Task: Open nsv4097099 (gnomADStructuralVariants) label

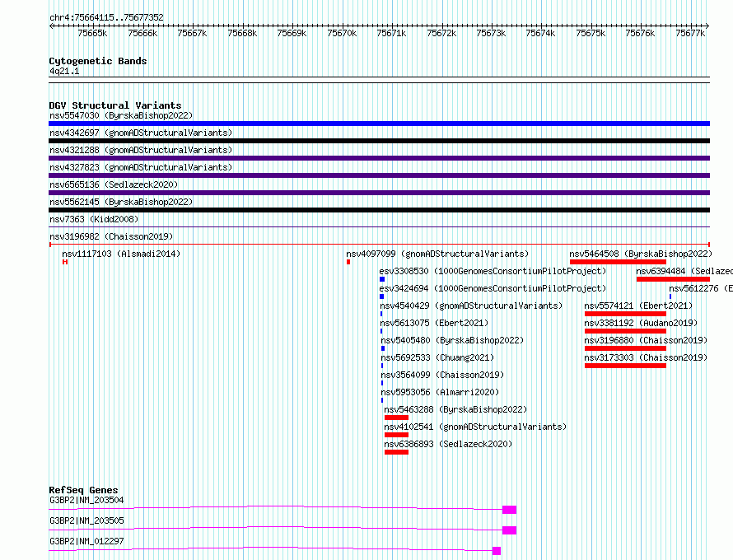Action: click(437, 254)
